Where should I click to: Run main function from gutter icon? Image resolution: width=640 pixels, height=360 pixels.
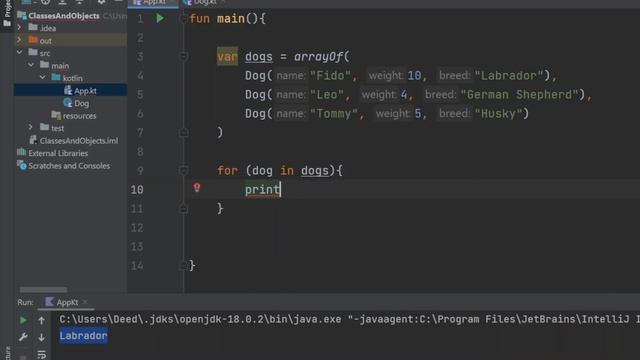pos(160,18)
